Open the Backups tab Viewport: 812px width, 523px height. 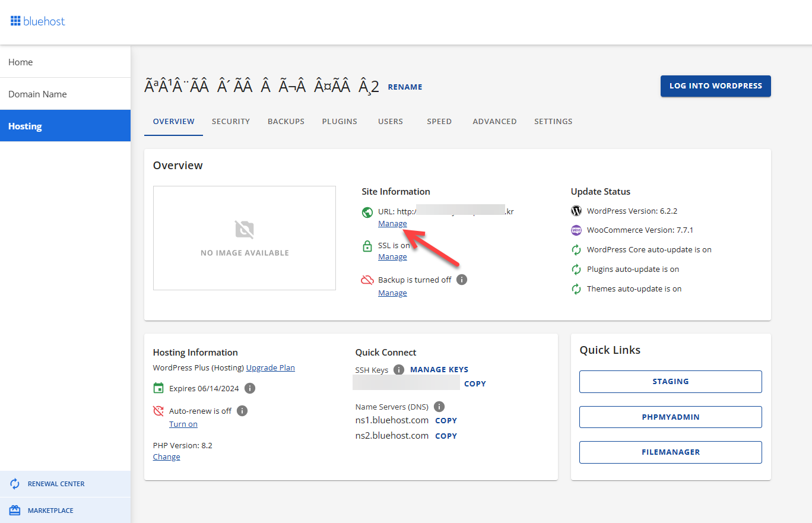[286, 121]
